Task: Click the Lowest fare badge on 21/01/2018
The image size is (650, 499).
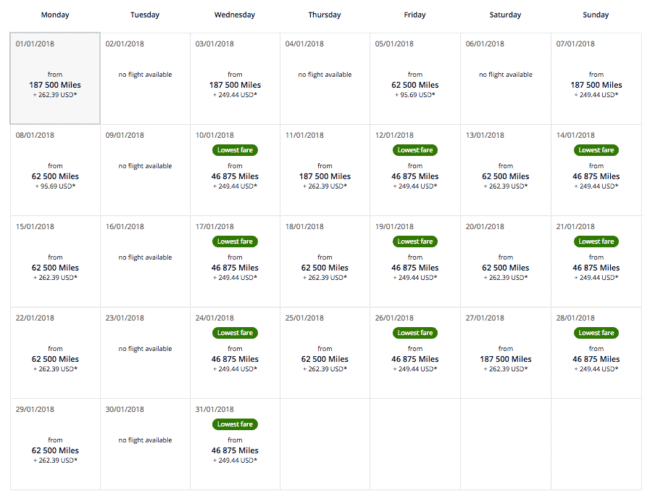Action: (x=596, y=242)
